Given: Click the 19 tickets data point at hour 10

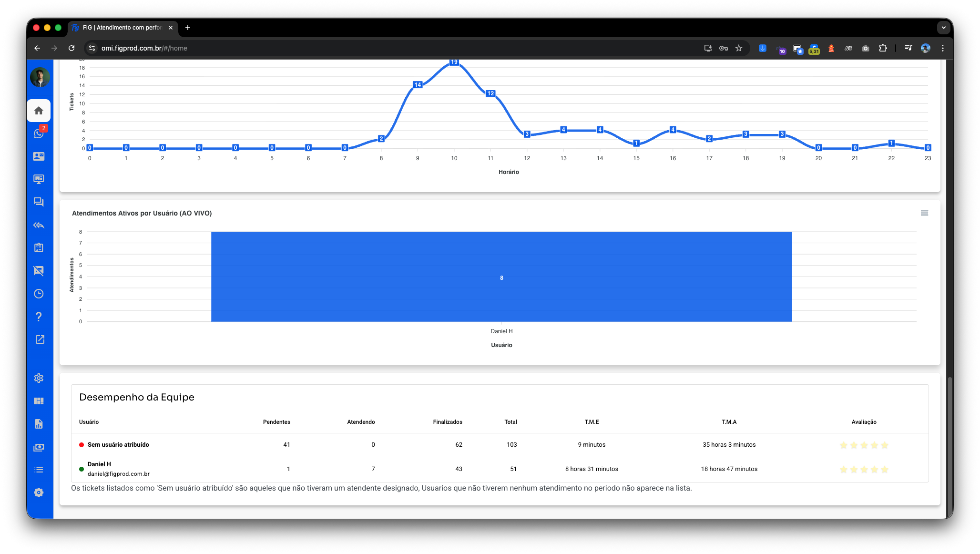Looking at the screenshot, I should click(454, 62).
